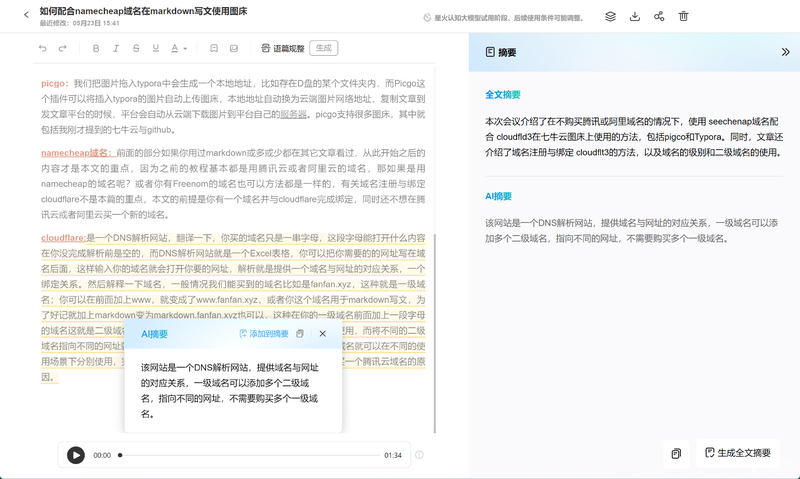Image resolution: width=800 pixels, height=479 pixels.
Task: Click the cloudflare keyword link
Action: 64,238
